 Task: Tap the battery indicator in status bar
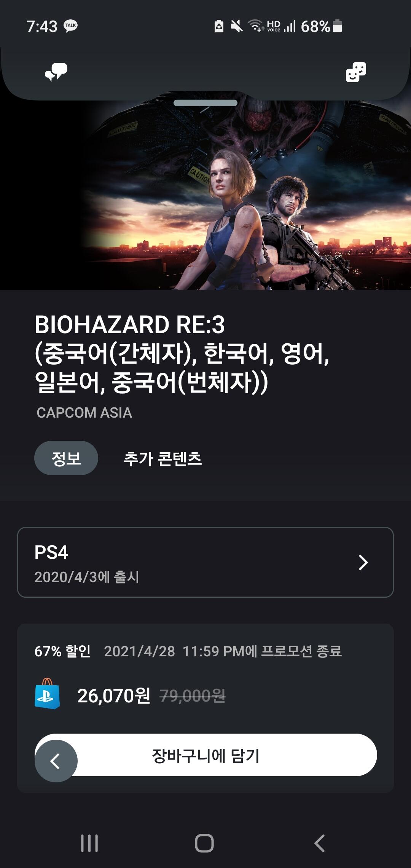(x=337, y=26)
